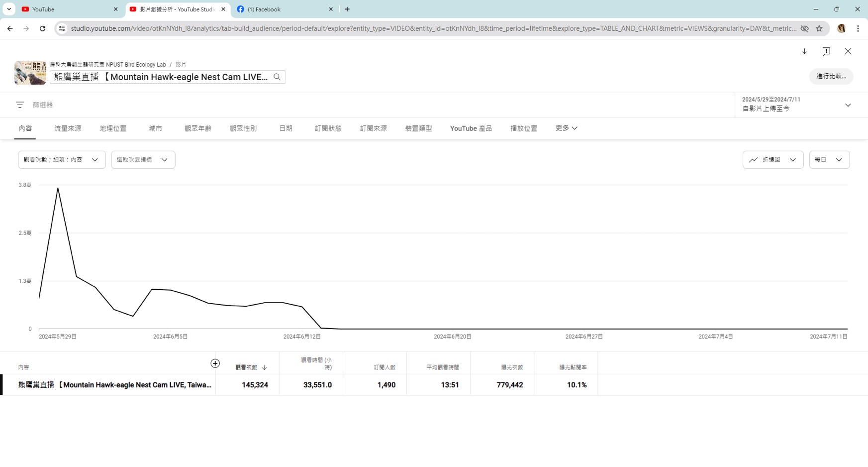Image resolution: width=868 pixels, height=467 pixels.
Task: Open the filter icon in filter bar
Action: [20, 105]
